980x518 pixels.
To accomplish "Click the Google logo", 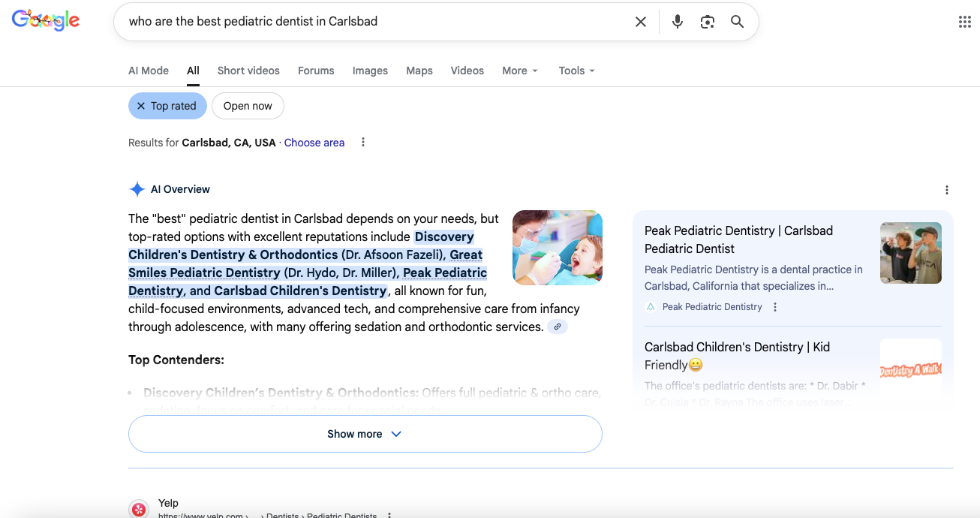I will pos(45,20).
